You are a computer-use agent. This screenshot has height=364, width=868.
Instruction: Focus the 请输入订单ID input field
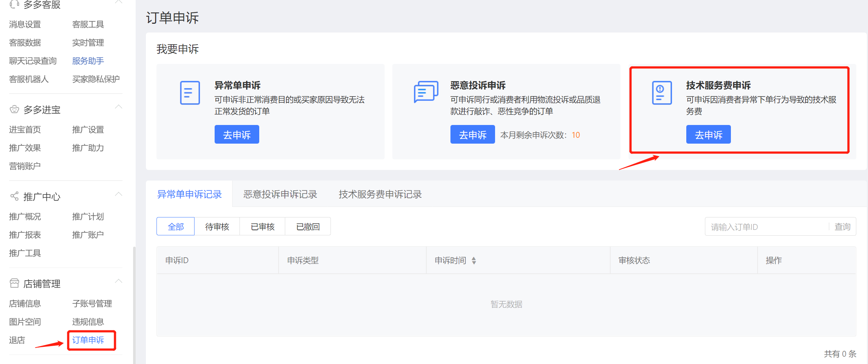click(767, 227)
